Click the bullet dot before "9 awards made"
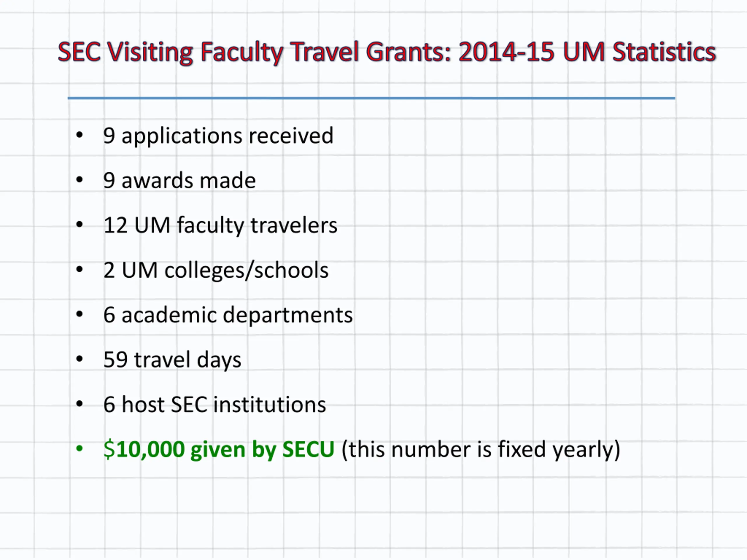 coord(79,180)
